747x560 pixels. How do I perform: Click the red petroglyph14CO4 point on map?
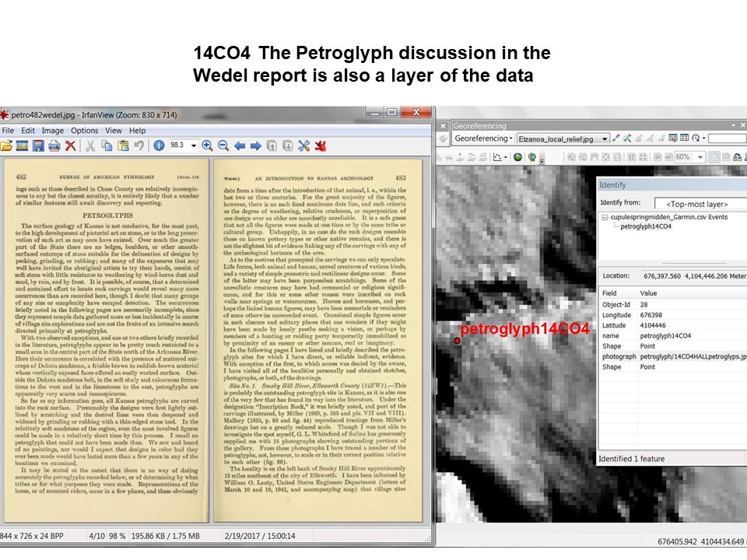point(456,340)
